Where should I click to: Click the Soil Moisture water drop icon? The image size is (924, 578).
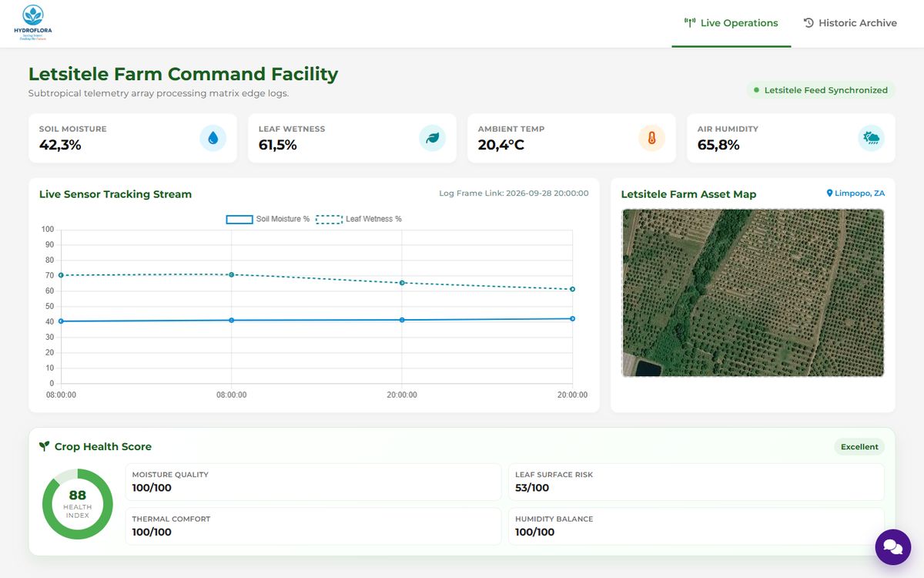click(x=213, y=138)
